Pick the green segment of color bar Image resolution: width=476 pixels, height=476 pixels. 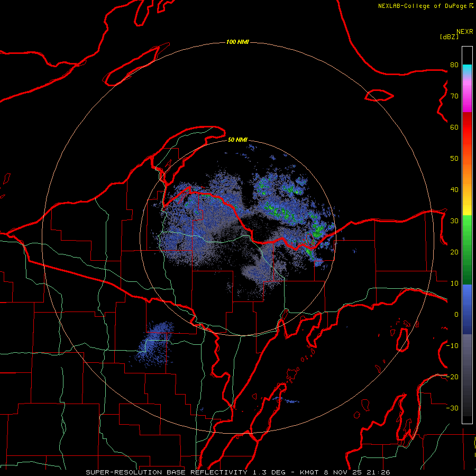(467, 250)
